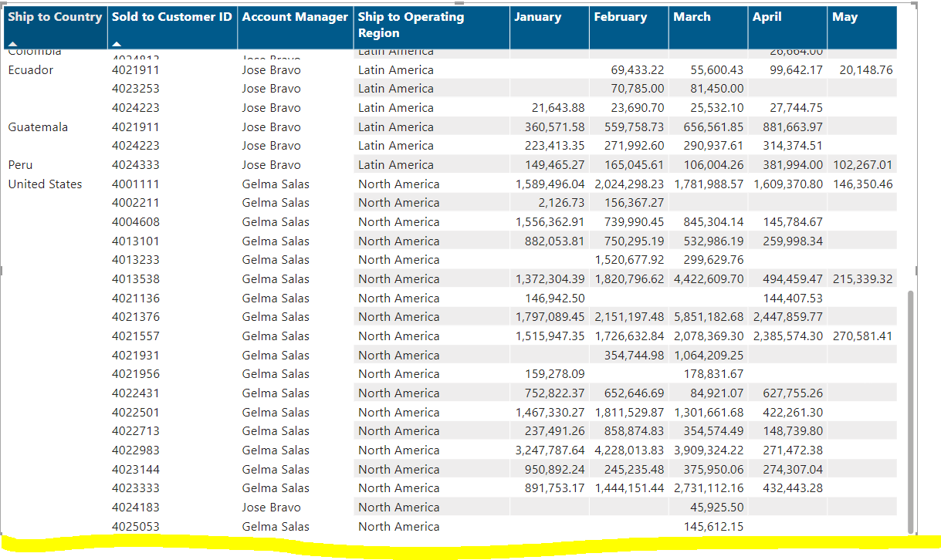Click customer ID 4002211

(x=136, y=203)
